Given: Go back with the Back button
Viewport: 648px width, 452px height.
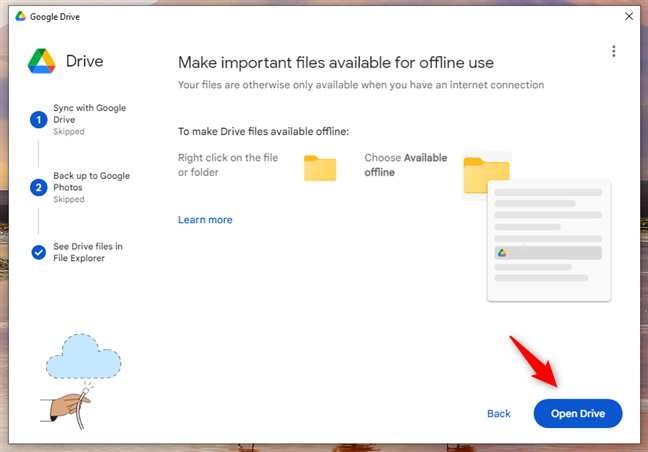Looking at the screenshot, I should click(499, 414).
